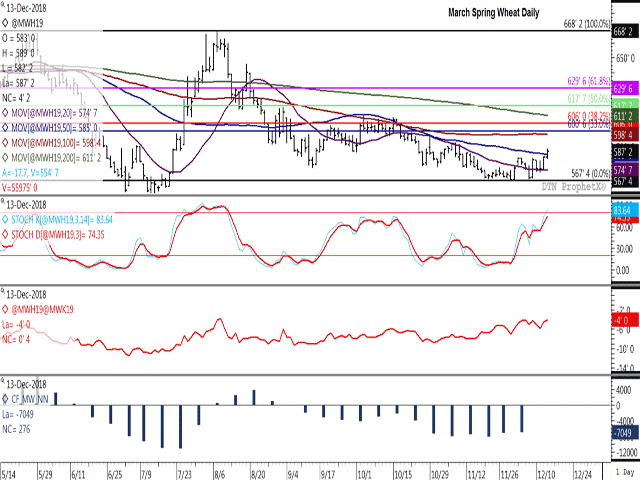This screenshot has width=640, height=480.
Task: Click the magnifier icon in the price pane
Action: click(x=3, y=6)
